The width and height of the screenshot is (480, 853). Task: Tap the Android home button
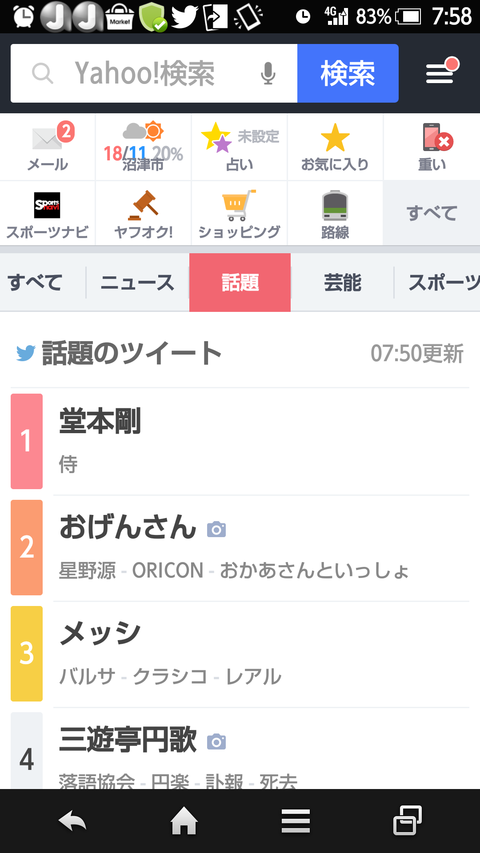click(184, 820)
